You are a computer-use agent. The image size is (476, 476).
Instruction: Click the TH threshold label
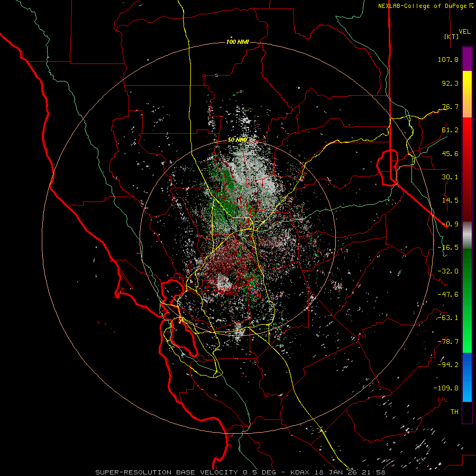(x=454, y=412)
